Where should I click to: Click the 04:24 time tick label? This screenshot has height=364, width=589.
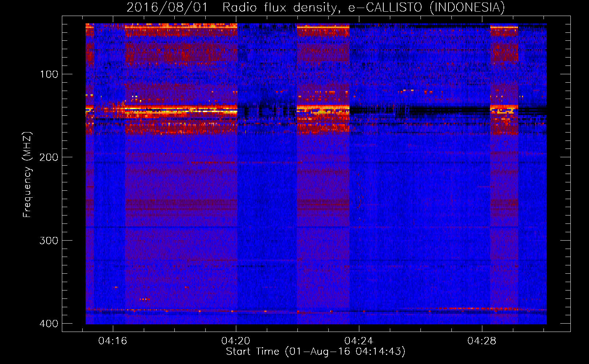pos(359,341)
